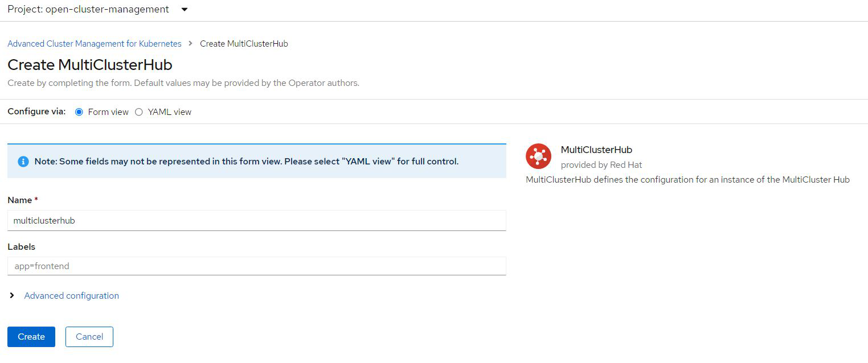The image size is (868, 363).
Task: Click the blue info icon in note
Action: (x=23, y=162)
